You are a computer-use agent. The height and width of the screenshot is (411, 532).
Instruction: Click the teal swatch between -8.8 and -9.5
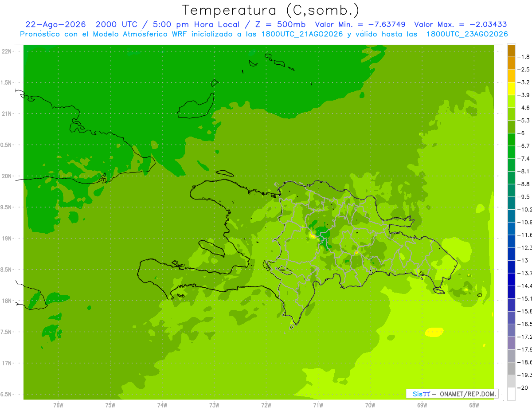coord(511,191)
